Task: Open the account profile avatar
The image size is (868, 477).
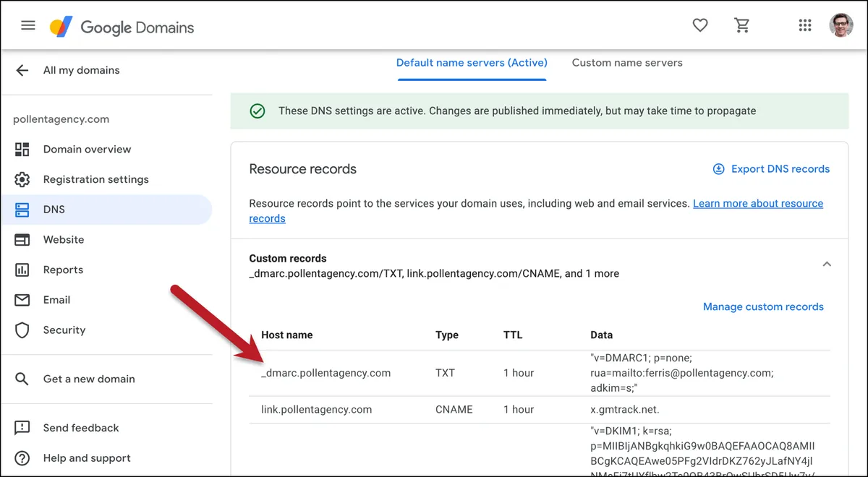Action: (841, 25)
